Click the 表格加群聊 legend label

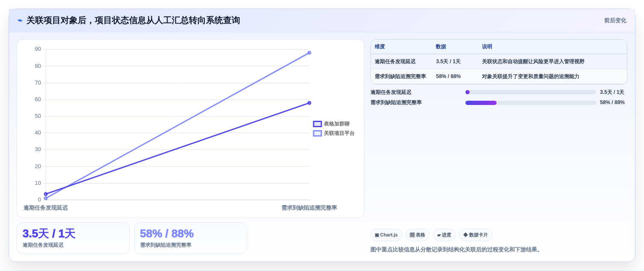336,124
